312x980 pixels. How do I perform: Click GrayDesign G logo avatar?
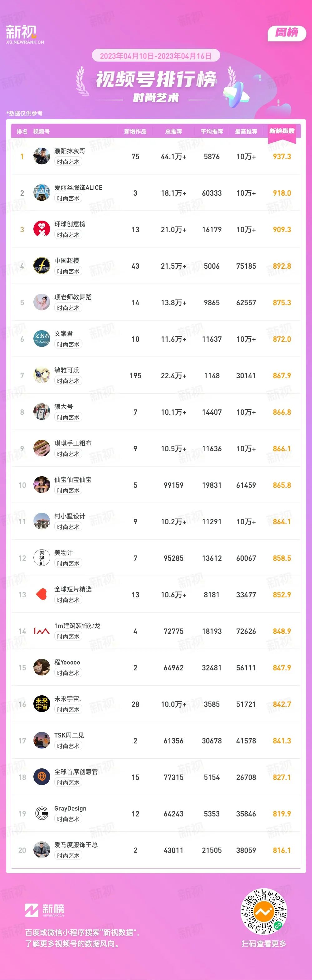point(42,813)
